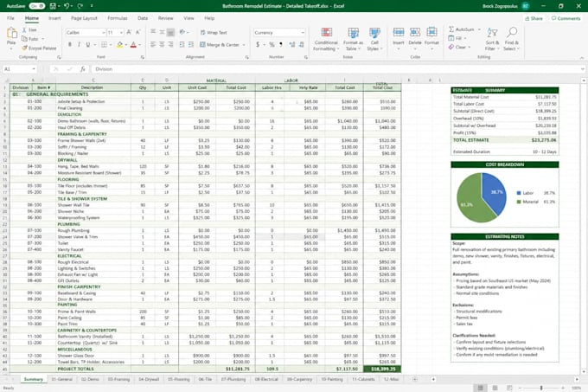This screenshot has height=392, width=588.
Task: Click the fx Insert Function icon
Action: pyautogui.click(x=82, y=69)
